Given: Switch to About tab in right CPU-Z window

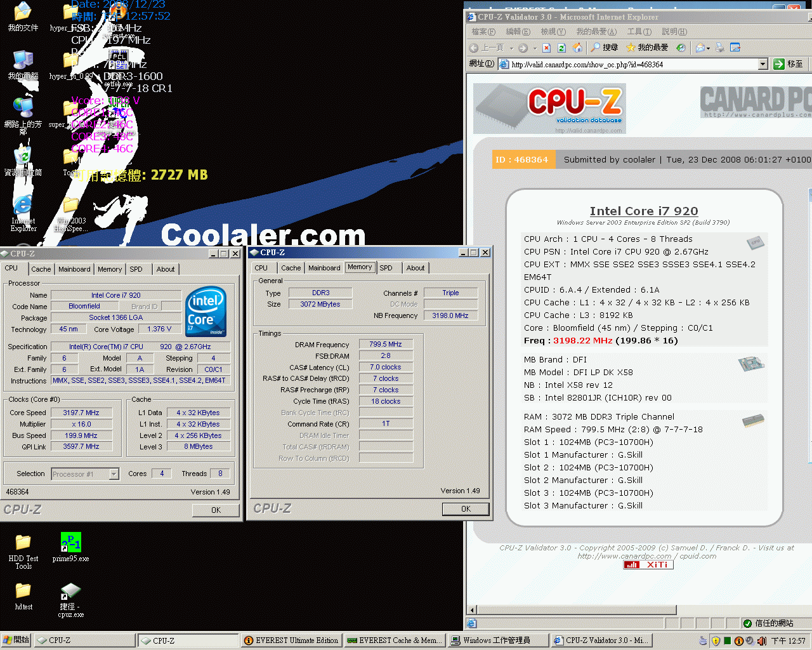Looking at the screenshot, I should pyautogui.click(x=416, y=268).
